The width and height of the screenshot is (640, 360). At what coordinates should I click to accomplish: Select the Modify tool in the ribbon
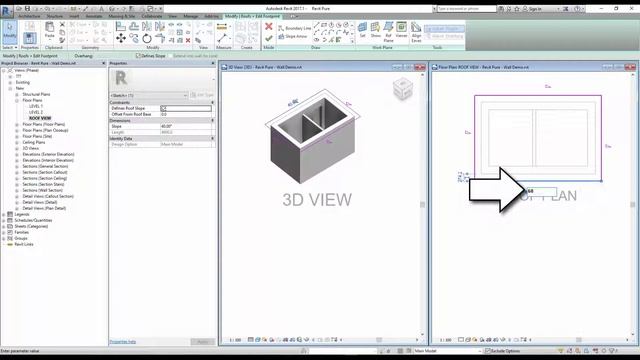coord(10,31)
